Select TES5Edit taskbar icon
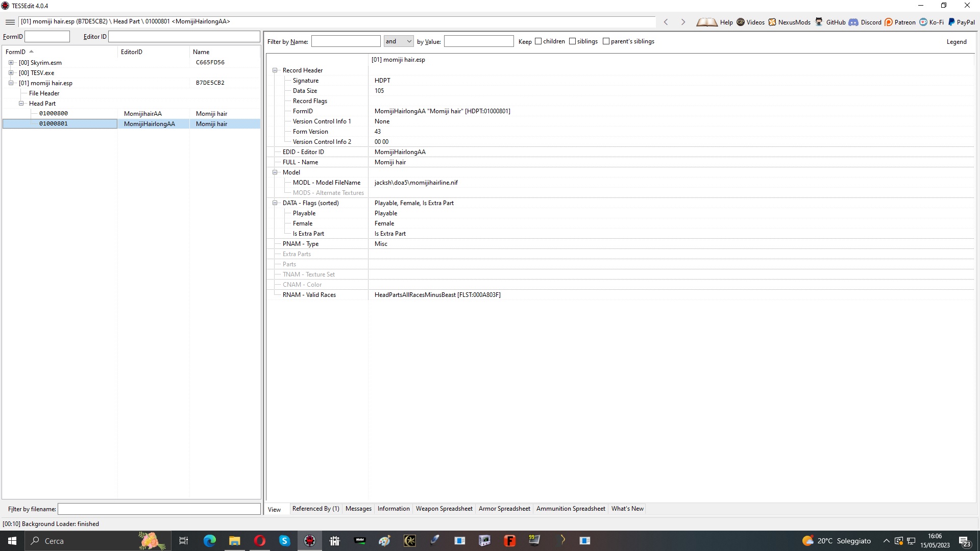 pos(310,541)
